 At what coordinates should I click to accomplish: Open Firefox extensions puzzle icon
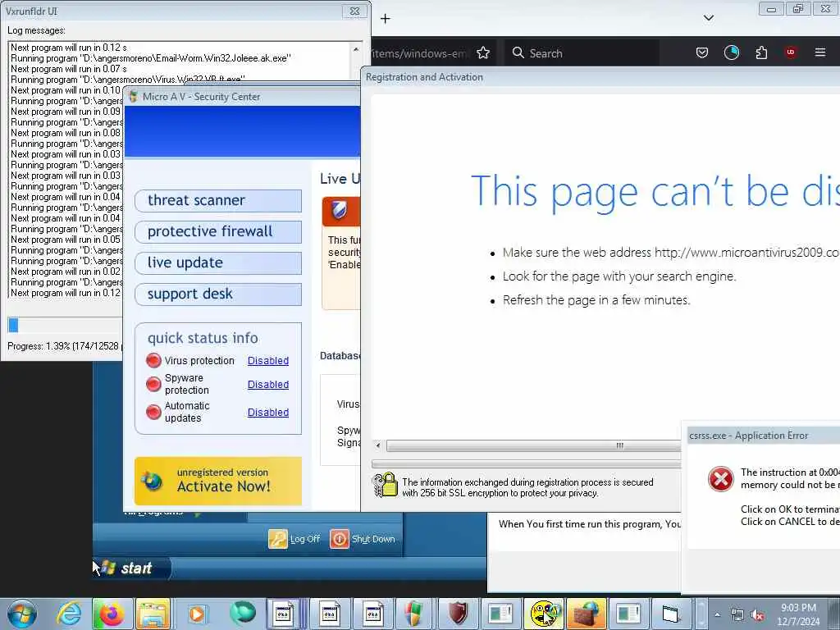[761, 52]
